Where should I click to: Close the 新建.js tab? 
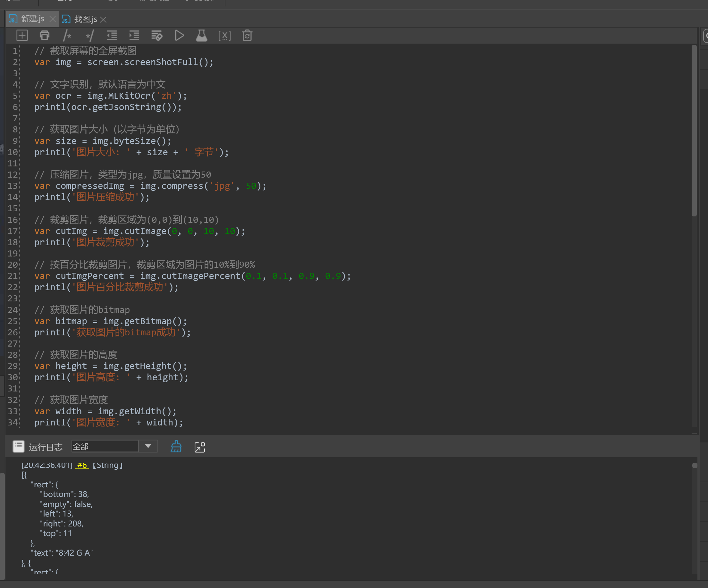(x=52, y=19)
